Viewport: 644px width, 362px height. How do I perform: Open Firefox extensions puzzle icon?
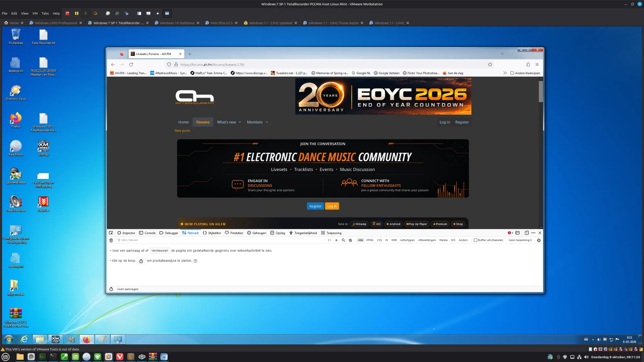(x=528, y=64)
